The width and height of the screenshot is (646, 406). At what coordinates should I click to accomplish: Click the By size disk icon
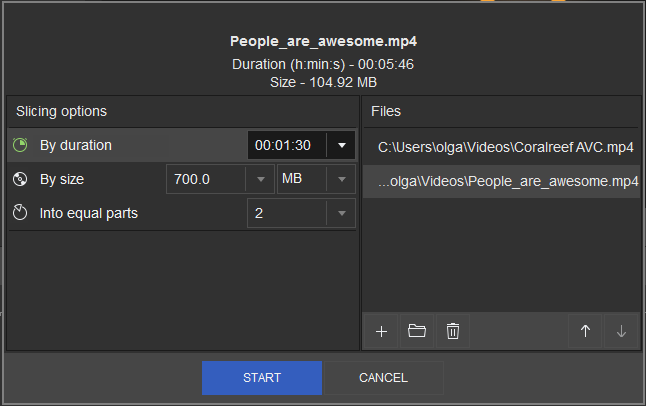[20, 180]
